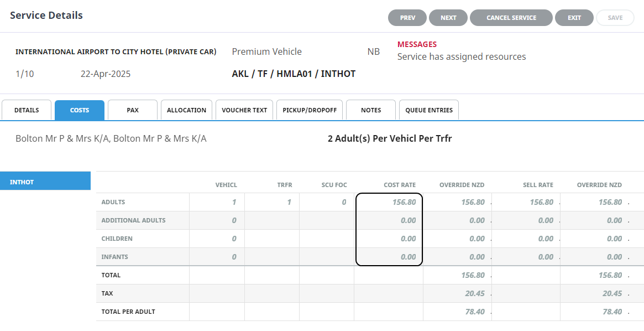Open the ALLOCATION tab
644x331 pixels.
pos(186,110)
